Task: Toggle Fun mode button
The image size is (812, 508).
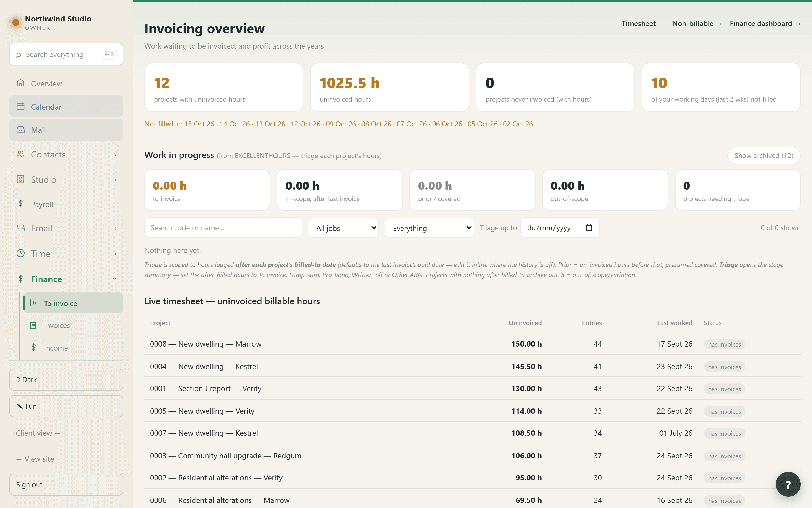Action: [x=66, y=406]
